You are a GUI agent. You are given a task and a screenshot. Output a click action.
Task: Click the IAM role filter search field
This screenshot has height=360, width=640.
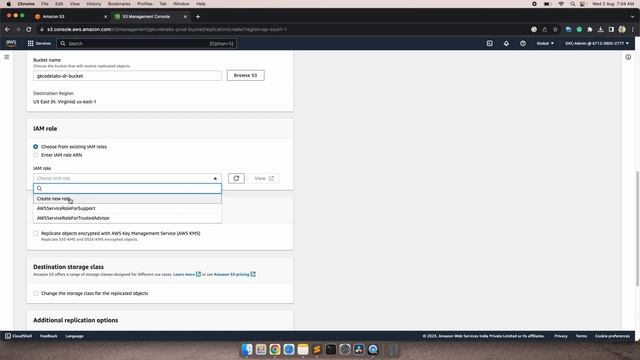(x=127, y=188)
